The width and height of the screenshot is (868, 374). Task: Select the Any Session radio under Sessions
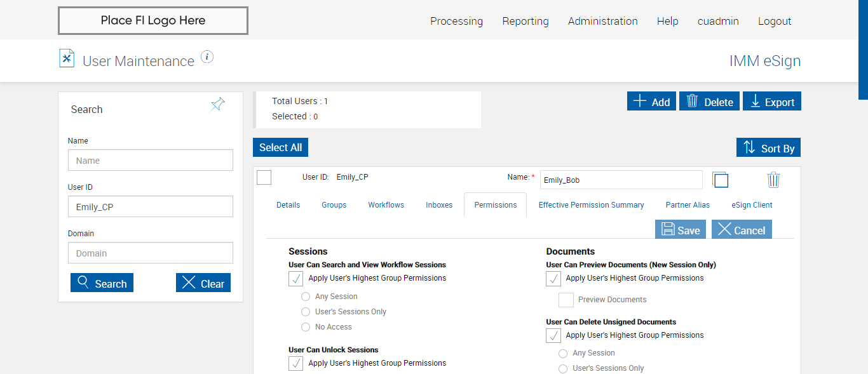pyautogui.click(x=306, y=297)
